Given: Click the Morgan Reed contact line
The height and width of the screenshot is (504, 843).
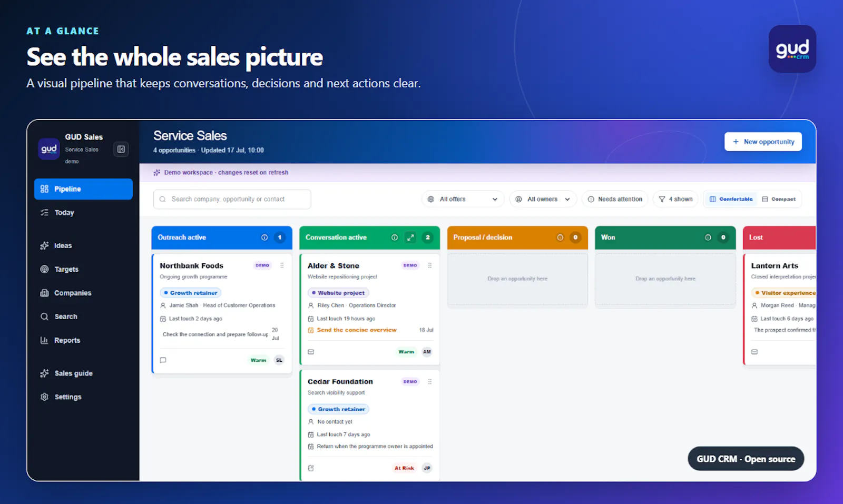Looking at the screenshot, I should pos(783,305).
